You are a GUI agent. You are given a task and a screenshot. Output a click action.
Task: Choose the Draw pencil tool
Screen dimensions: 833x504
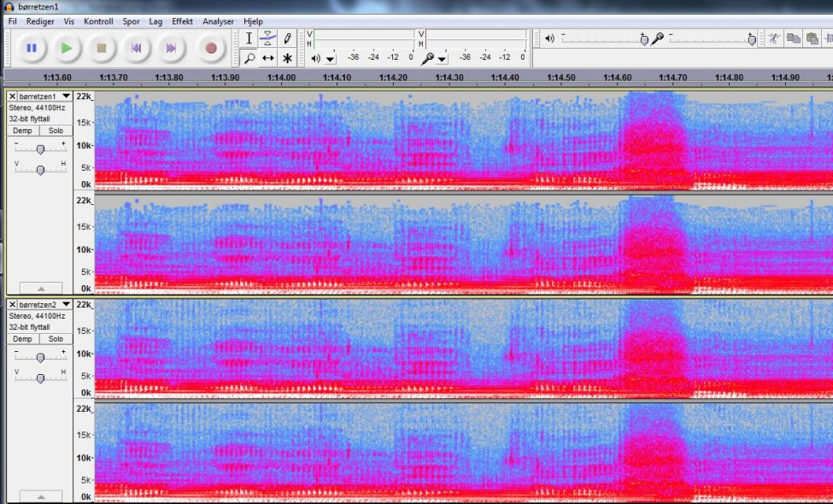(x=288, y=38)
